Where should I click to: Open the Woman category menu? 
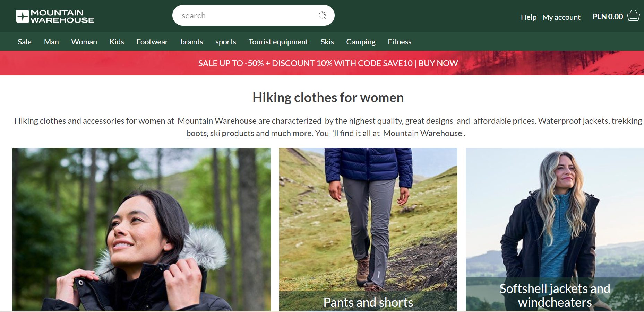pyautogui.click(x=84, y=42)
